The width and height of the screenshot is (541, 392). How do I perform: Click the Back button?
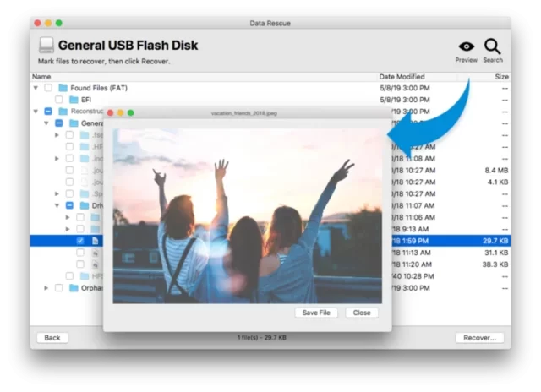52,338
